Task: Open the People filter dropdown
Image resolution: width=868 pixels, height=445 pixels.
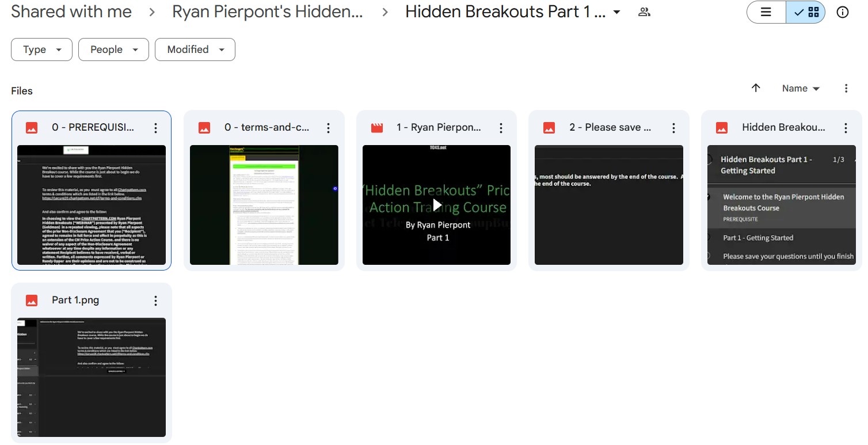Action: pyautogui.click(x=113, y=50)
